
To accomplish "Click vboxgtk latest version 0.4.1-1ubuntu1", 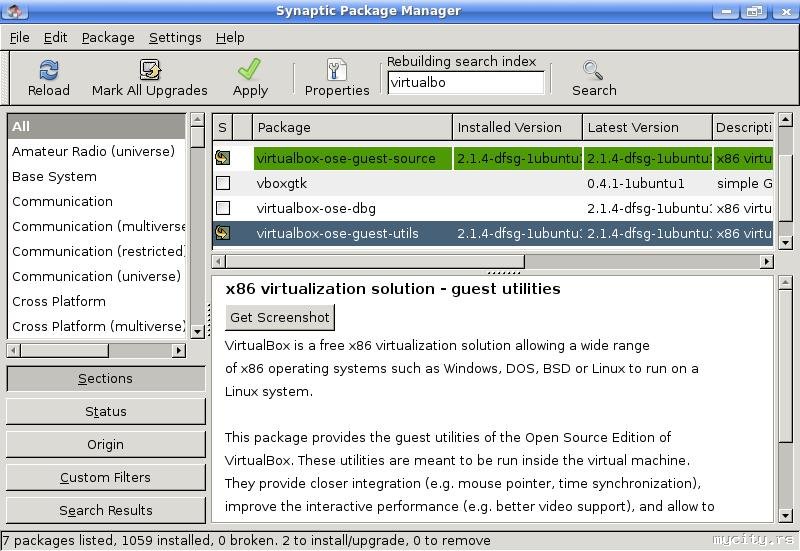I will (636, 183).
